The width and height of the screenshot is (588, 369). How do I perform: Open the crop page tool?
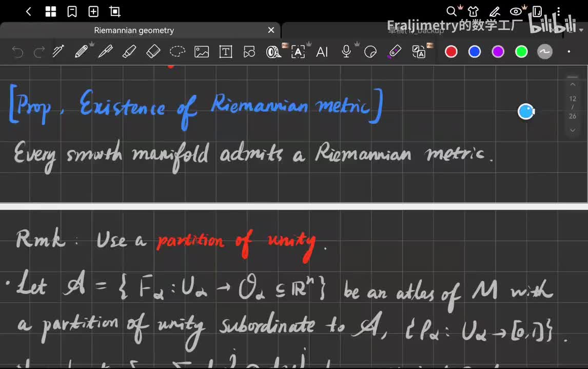tap(115, 12)
